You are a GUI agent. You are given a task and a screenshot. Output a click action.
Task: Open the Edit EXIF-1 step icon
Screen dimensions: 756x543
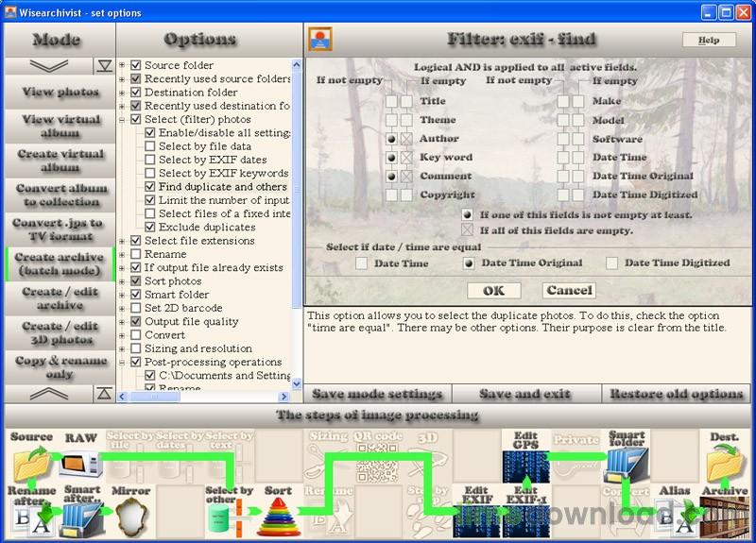click(x=526, y=520)
